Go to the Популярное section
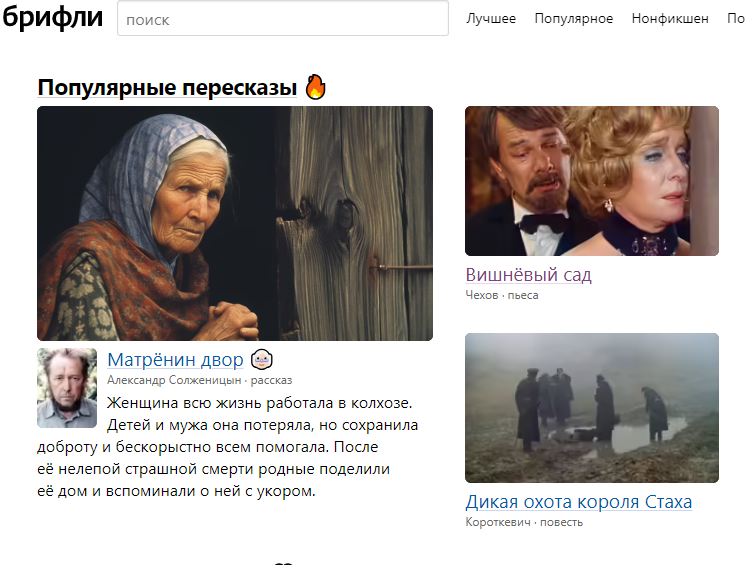Image resolution: width=745 pixels, height=565 pixels. [573, 19]
